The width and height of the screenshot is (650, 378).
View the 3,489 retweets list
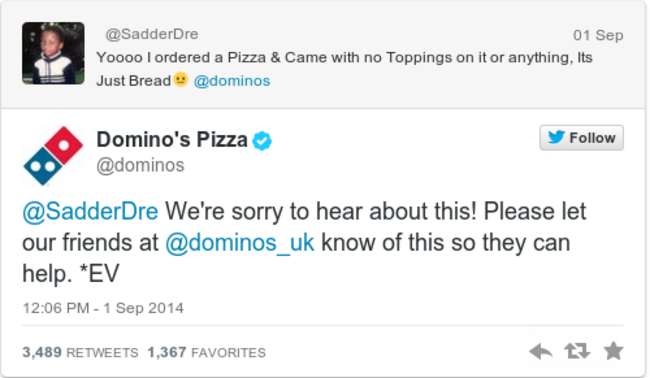tap(80, 352)
